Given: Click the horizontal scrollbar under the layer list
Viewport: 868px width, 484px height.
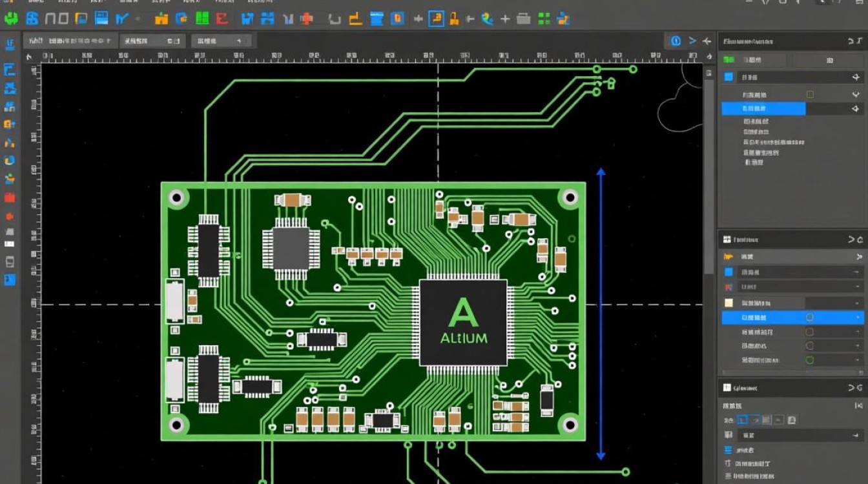Looking at the screenshot, I should point(792,372).
